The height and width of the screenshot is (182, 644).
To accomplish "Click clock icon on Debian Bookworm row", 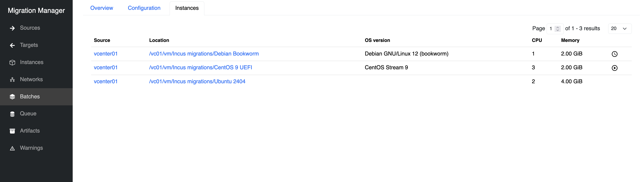I will tap(614, 54).
